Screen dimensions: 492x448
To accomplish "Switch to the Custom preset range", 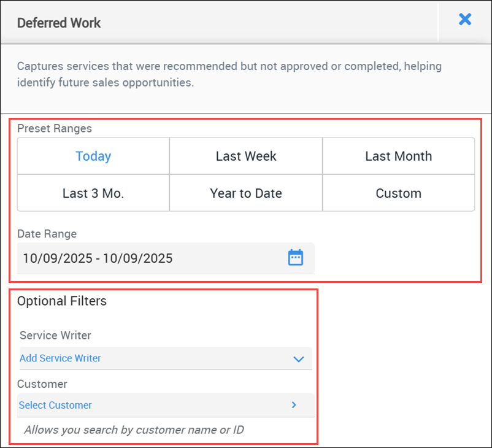I will pyautogui.click(x=398, y=193).
